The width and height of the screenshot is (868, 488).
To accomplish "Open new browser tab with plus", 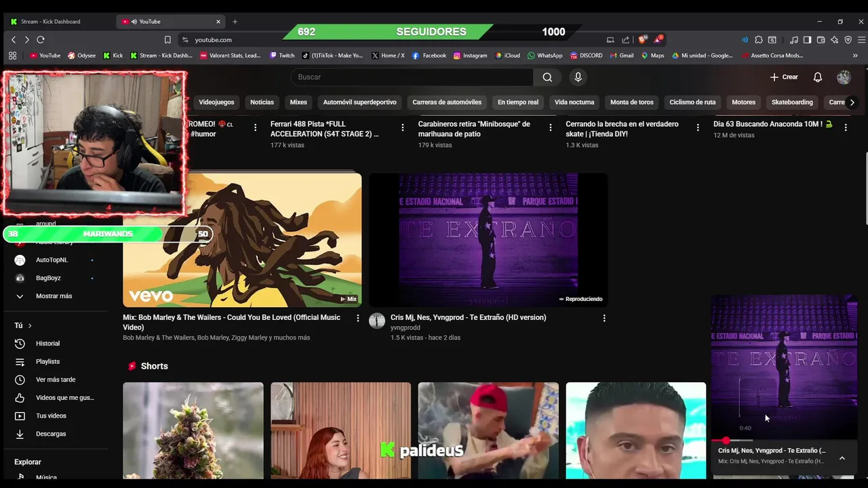I will pyautogui.click(x=235, y=22).
